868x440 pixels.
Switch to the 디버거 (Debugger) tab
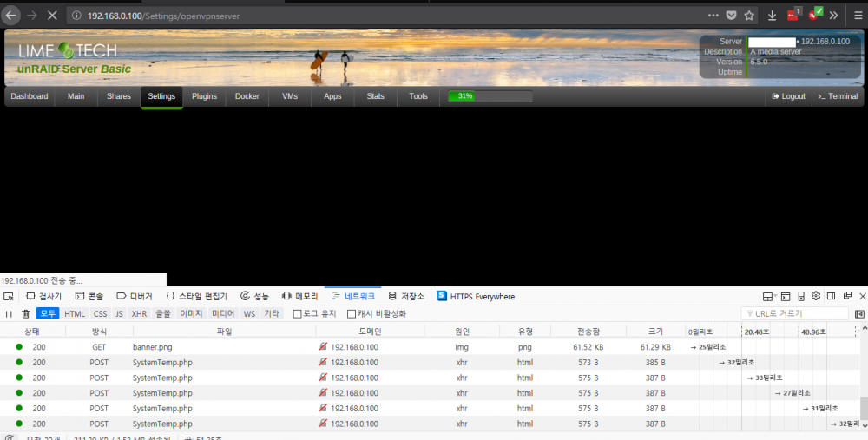134,297
